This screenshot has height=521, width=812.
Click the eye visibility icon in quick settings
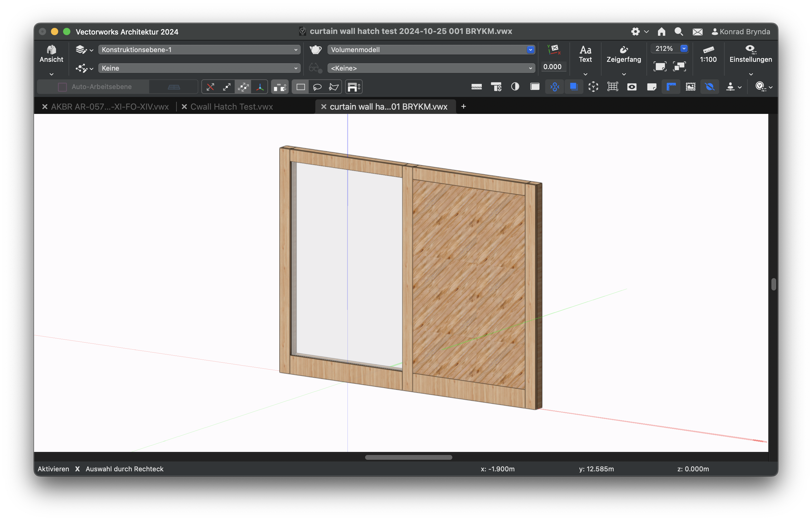click(632, 87)
